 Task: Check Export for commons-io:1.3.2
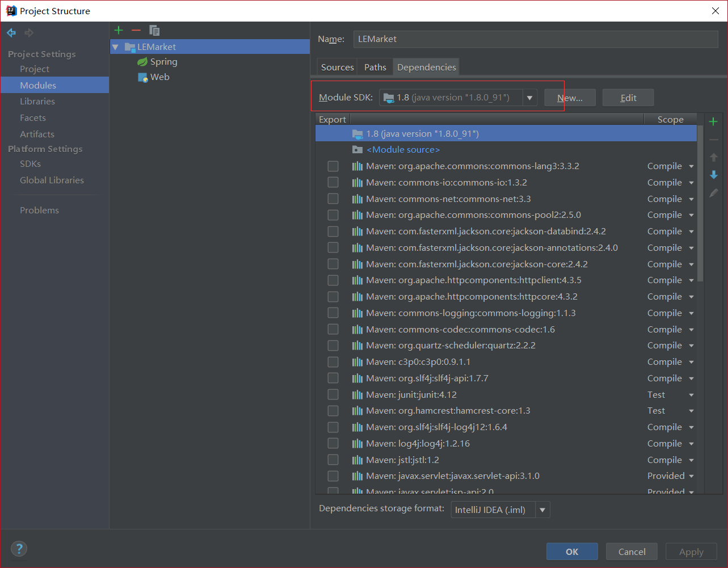click(x=333, y=182)
